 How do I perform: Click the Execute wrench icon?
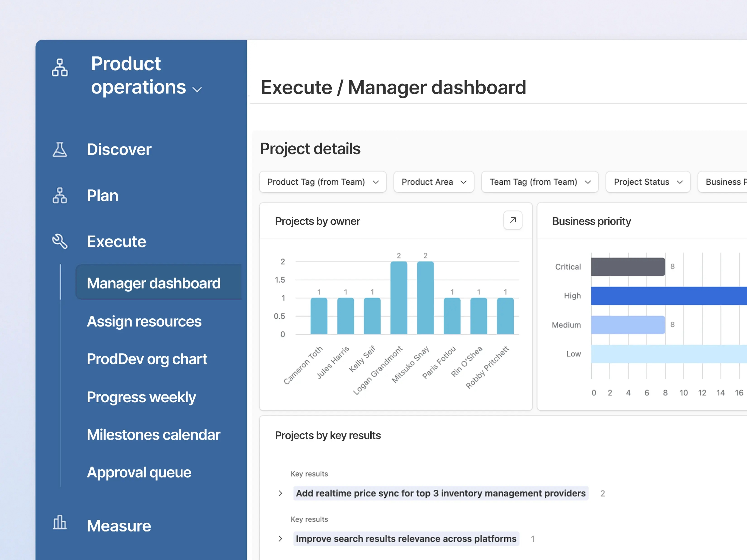[60, 242]
